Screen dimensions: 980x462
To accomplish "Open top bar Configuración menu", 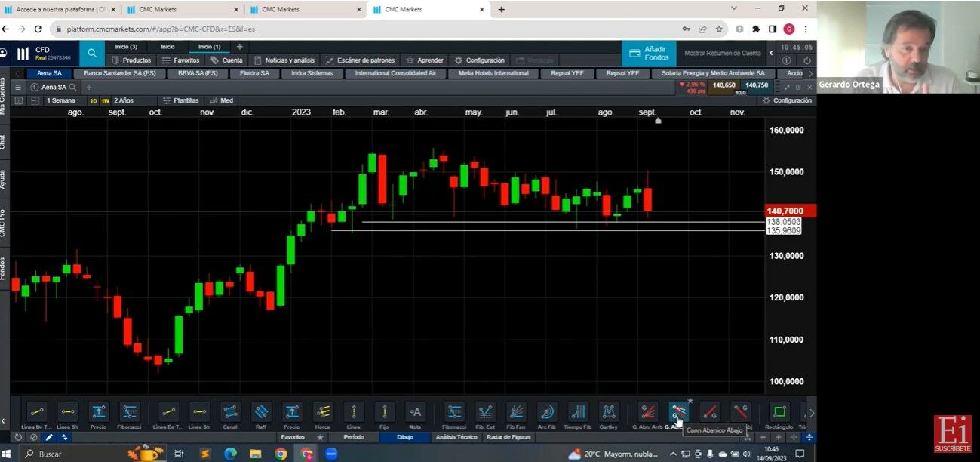I will click(x=480, y=60).
